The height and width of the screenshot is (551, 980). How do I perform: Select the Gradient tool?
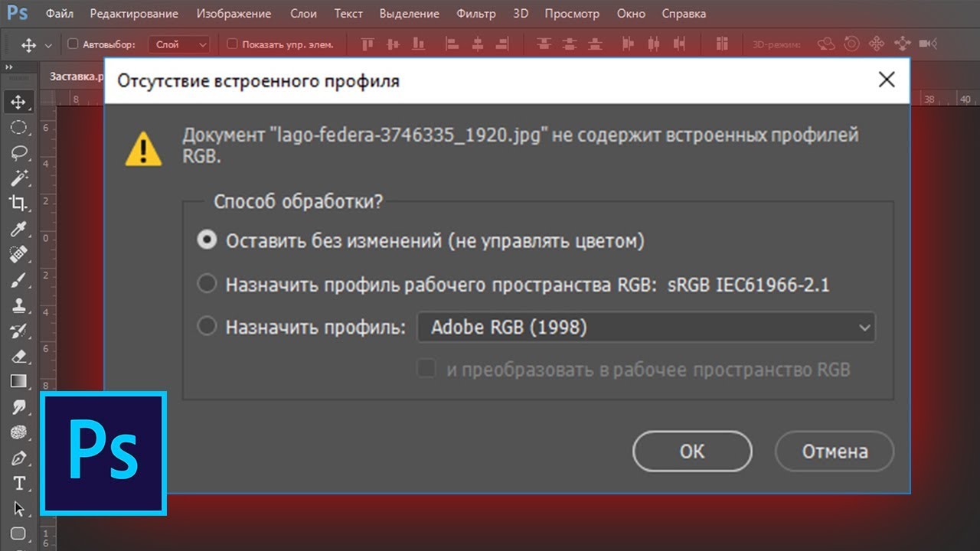[x=18, y=381]
